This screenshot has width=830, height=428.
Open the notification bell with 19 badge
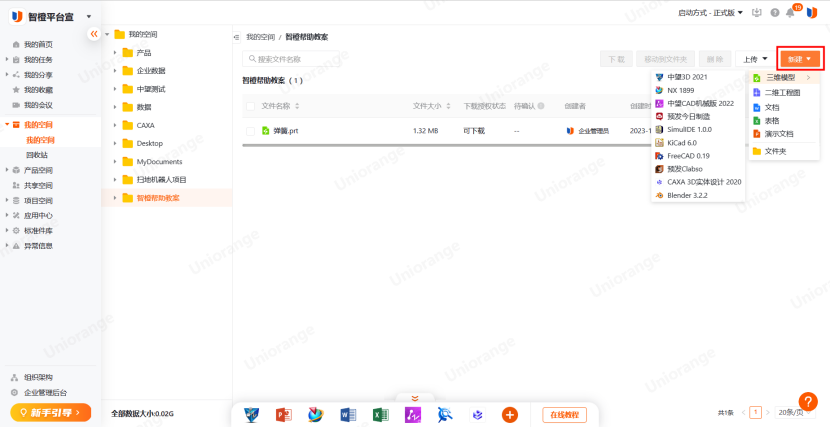[x=791, y=13]
